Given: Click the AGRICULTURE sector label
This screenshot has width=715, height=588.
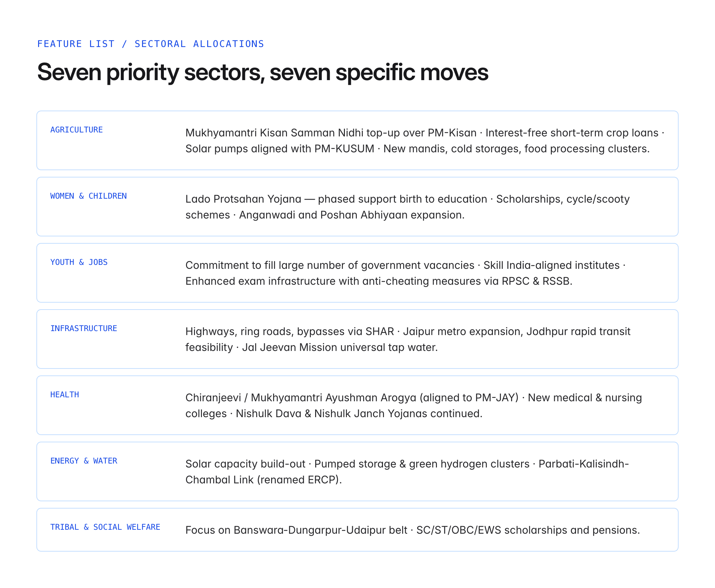Looking at the screenshot, I should coord(76,130).
